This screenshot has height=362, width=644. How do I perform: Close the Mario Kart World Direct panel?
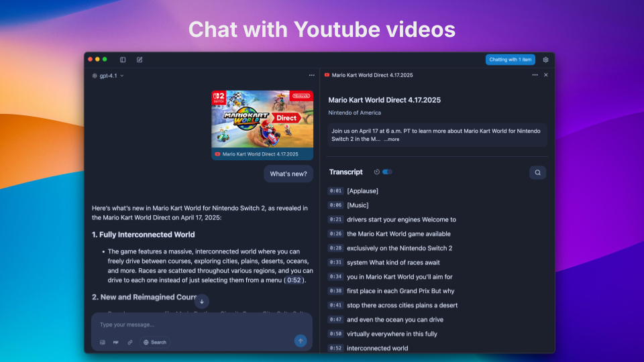coord(546,74)
